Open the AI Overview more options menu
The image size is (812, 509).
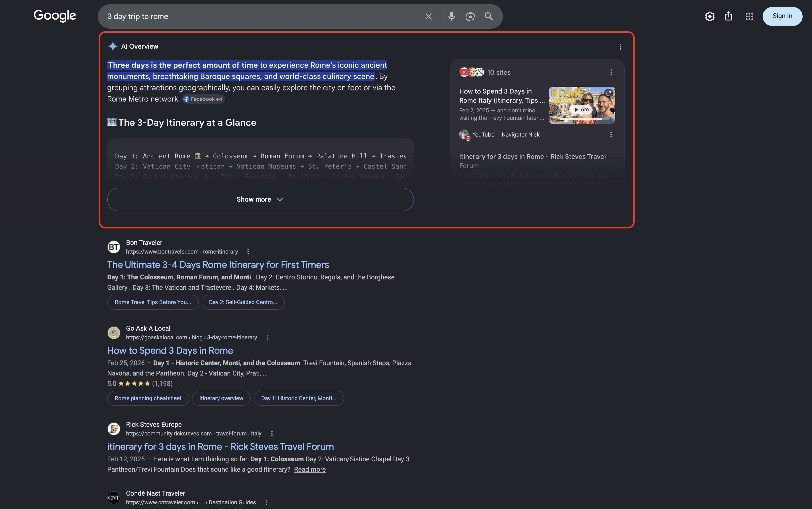(x=620, y=47)
